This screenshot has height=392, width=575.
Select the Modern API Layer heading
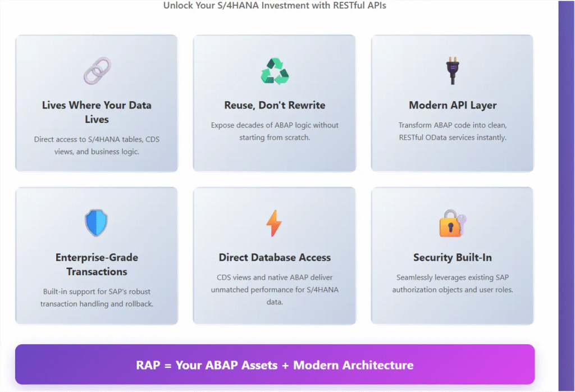click(x=453, y=105)
